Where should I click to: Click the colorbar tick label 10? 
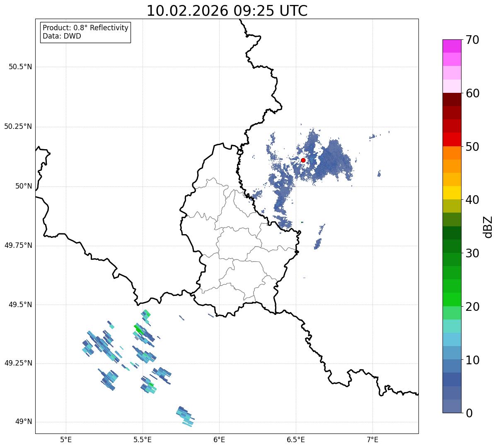pos(472,360)
